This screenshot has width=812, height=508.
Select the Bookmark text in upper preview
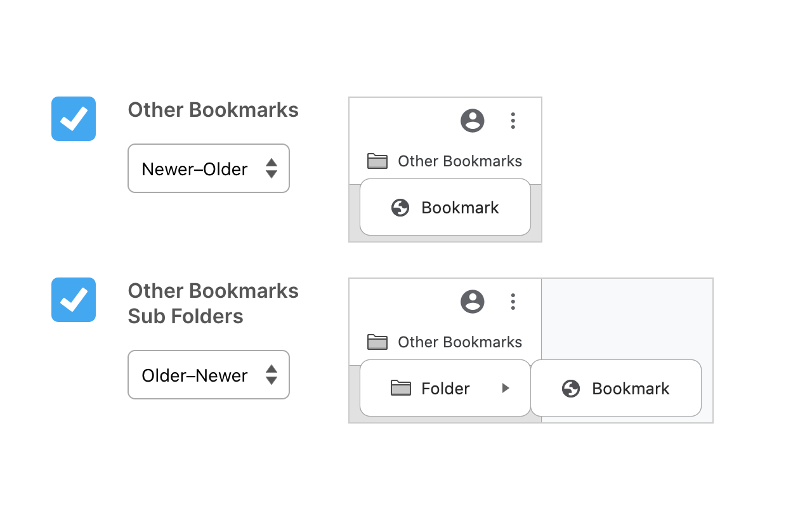pyautogui.click(x=460, y=208)
